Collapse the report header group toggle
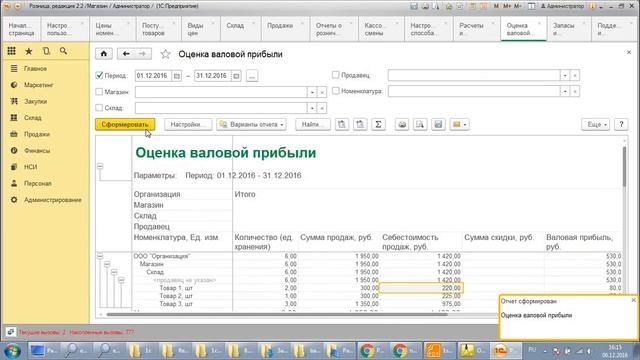Image resolution: width=640 pixels, height=360 pixels. [100, 166]
